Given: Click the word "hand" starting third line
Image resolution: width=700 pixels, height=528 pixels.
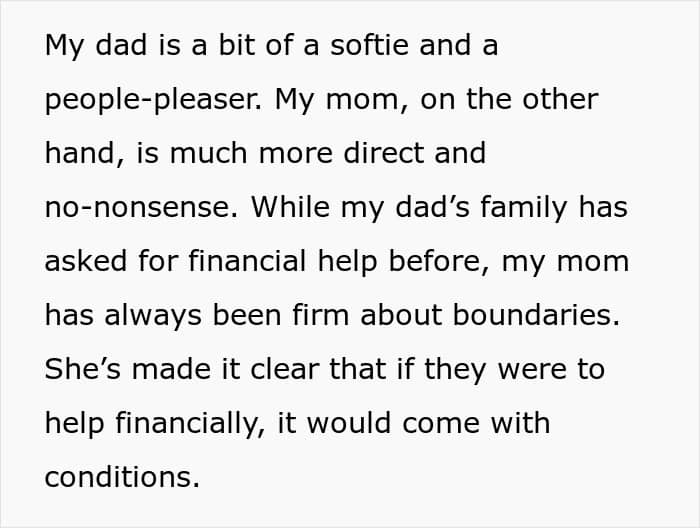Looking at the screenshot, I should click(80, 153).
